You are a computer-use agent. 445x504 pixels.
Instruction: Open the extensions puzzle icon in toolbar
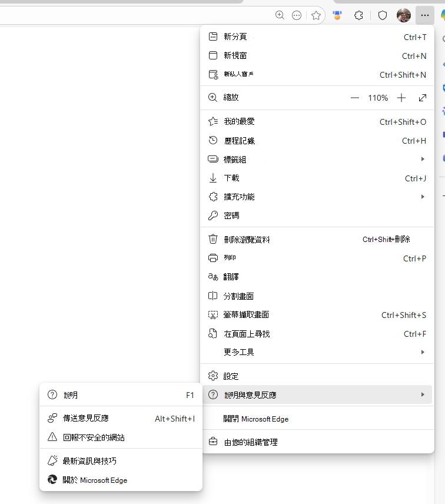pyautogui.click(x=358, y=15)
